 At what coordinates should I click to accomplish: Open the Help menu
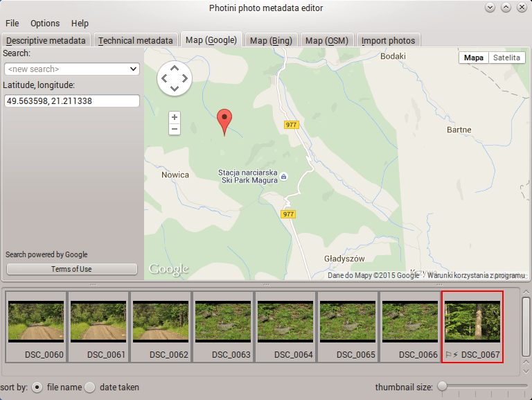[x=80, y=23]
